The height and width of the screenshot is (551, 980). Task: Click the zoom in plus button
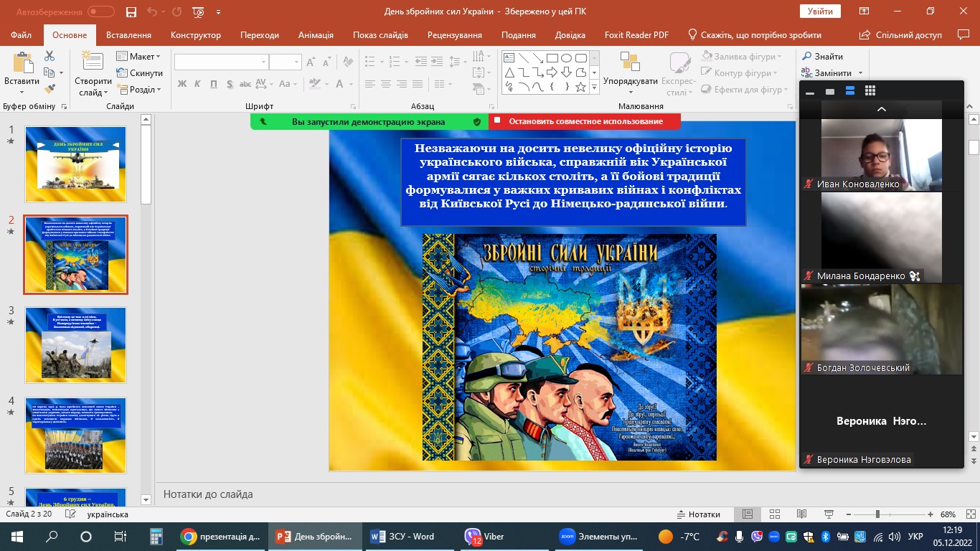coord(930,514)
